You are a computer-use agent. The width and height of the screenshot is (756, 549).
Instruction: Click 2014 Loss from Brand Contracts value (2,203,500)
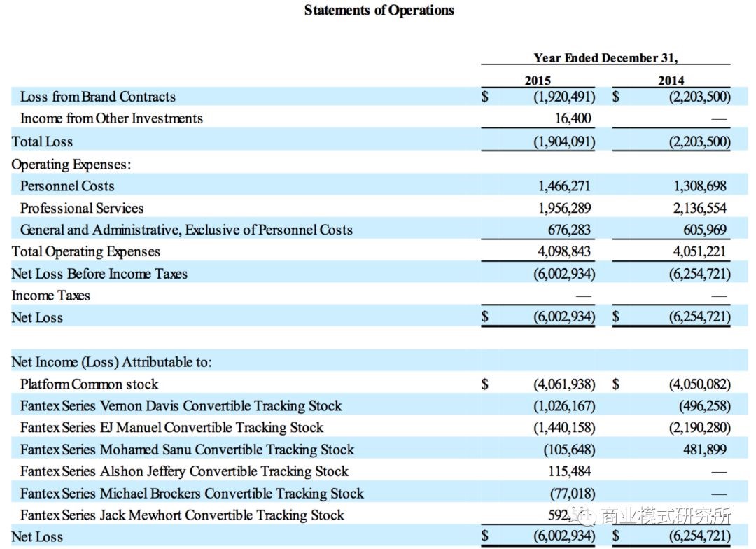pyautogui.click(x=699, y=97)
